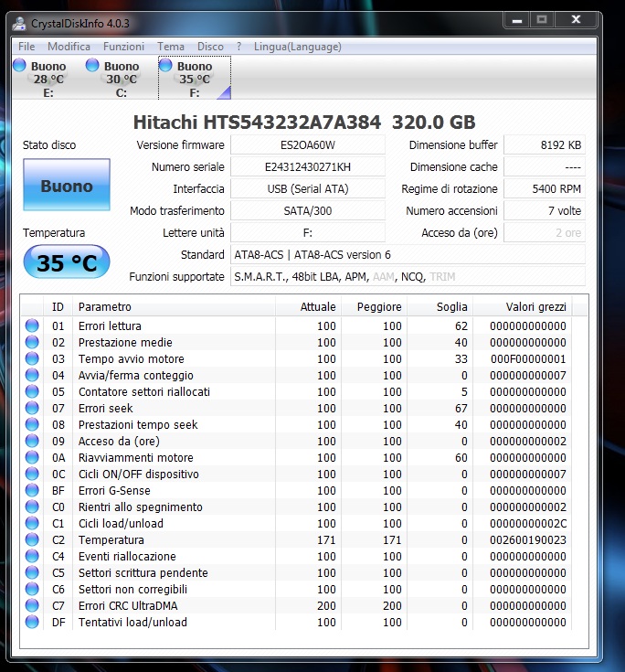Open the File menu
This screenshot has height=672, width=625.
(x=26, y=47)
